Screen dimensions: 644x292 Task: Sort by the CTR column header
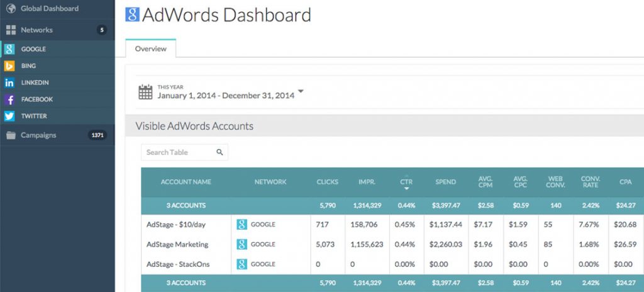pyautogui.click(x=407, y=182)
